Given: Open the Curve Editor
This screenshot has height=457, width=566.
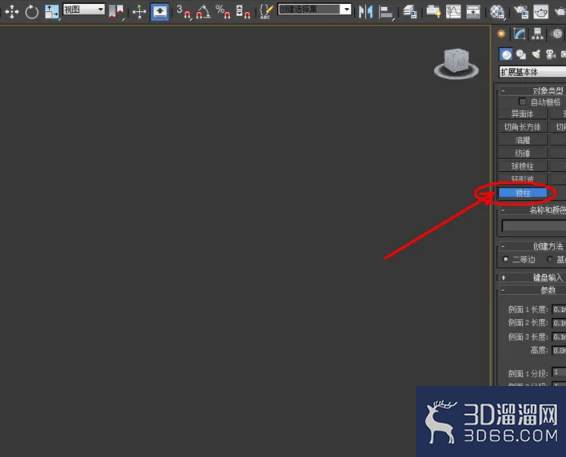Looking at the screenshot, I should 453,12.
